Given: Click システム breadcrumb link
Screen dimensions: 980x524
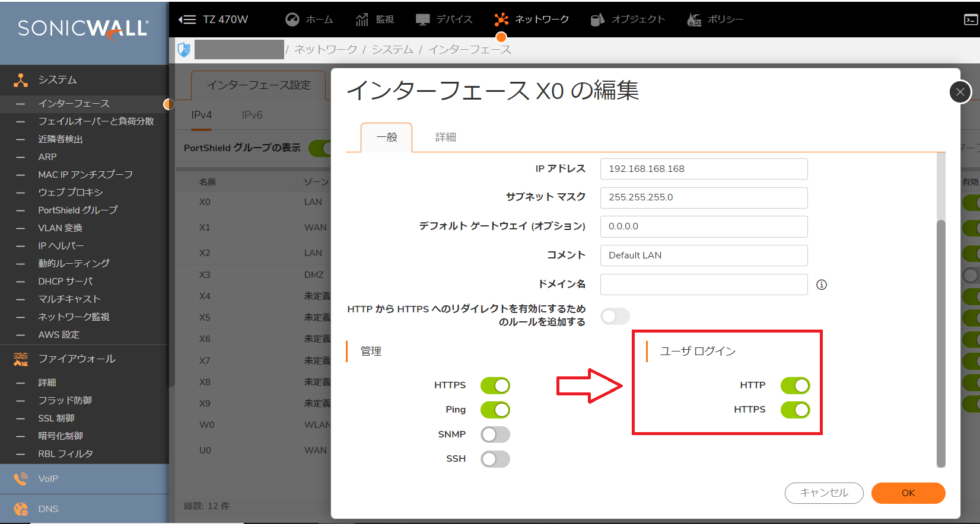Looking at the screenshot, I should [392, 50].
